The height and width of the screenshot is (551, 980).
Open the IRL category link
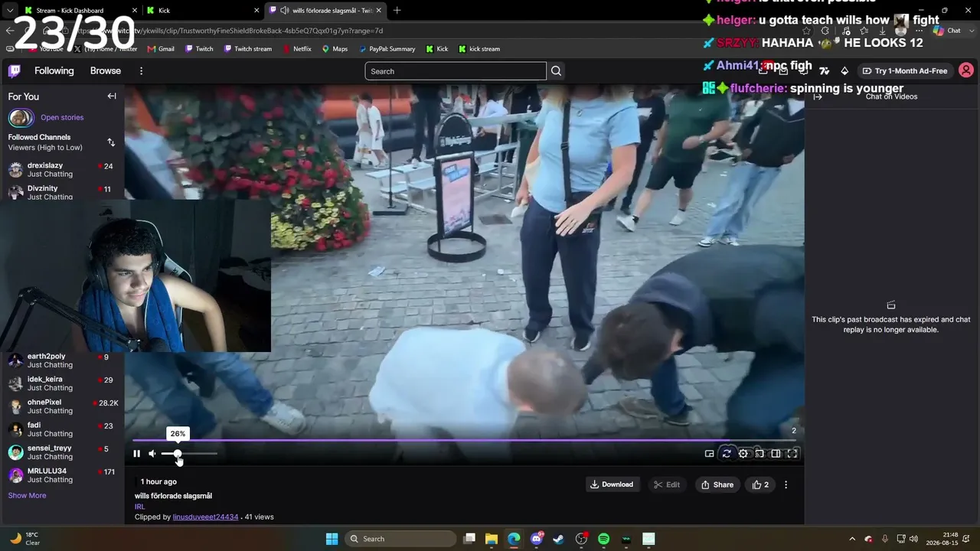139,507
